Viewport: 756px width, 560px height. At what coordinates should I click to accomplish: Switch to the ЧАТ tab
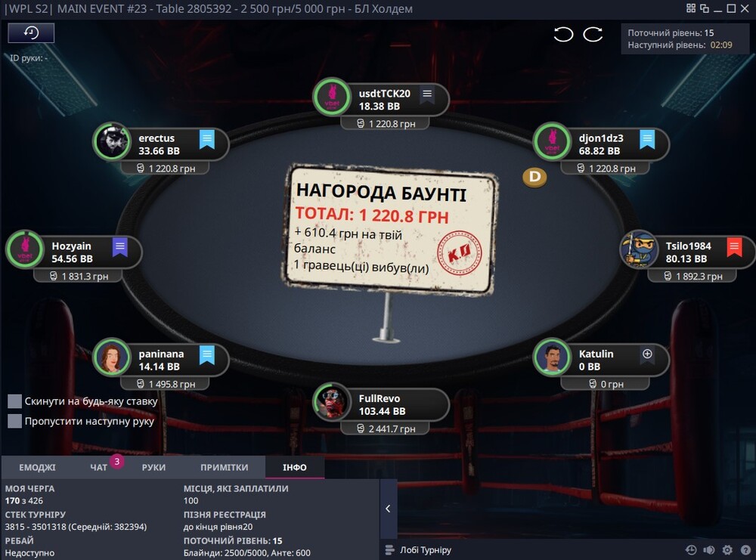(99, 467)
